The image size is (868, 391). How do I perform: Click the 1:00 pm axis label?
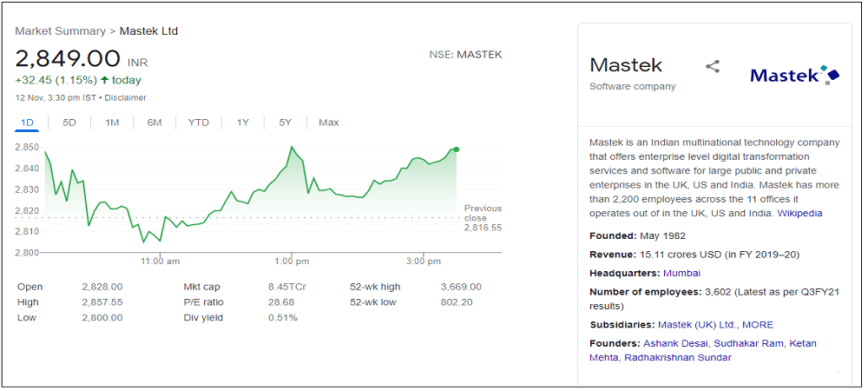(291, 261)
